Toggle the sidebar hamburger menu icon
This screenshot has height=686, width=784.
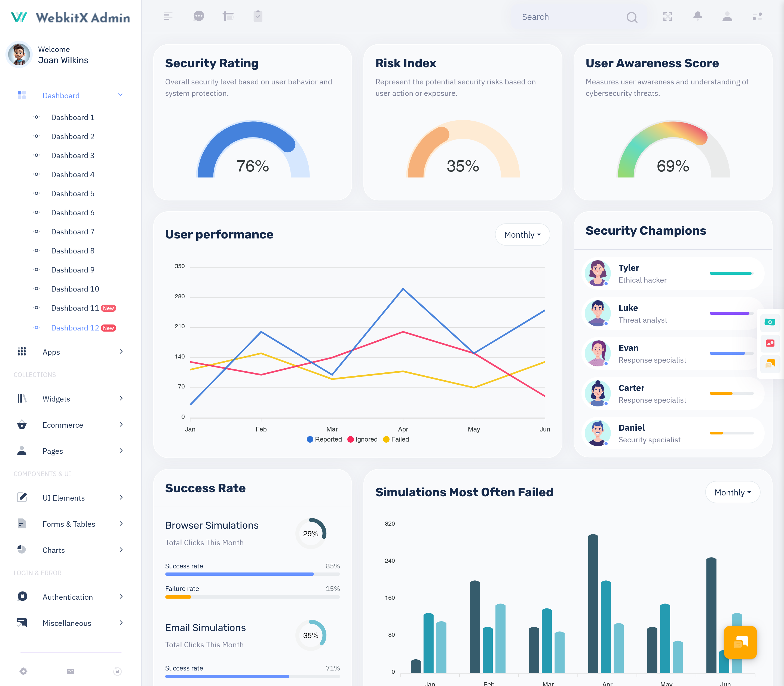click(x=168, y=16)
